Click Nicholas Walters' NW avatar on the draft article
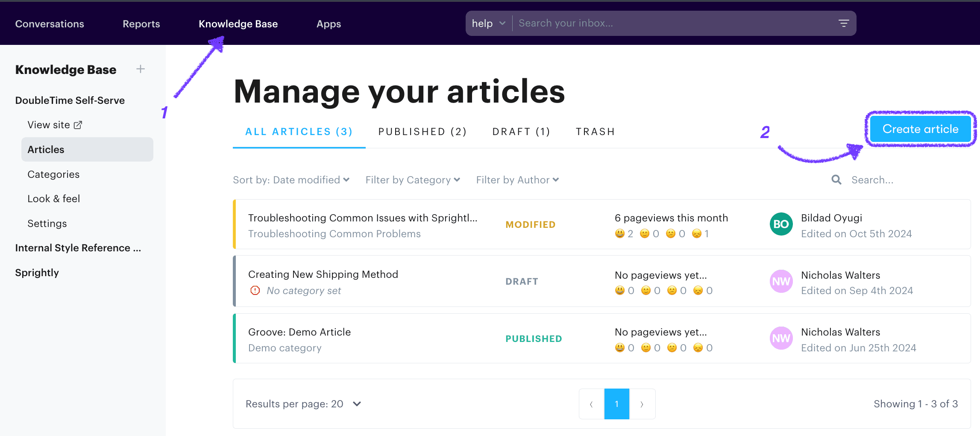 click(780, 281)
